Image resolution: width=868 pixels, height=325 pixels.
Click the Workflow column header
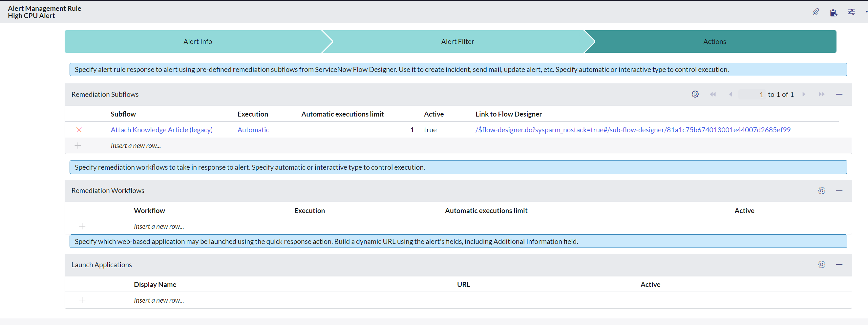coord(149,210)
